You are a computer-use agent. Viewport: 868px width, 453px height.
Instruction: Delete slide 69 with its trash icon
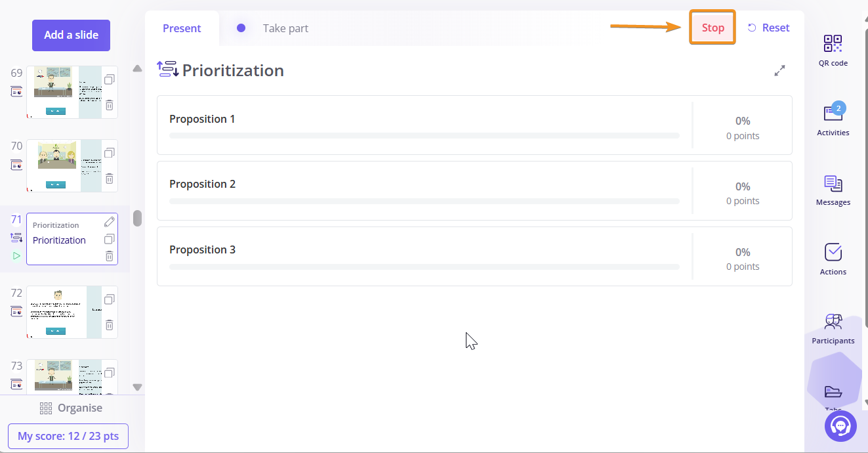tap(110, 105)
